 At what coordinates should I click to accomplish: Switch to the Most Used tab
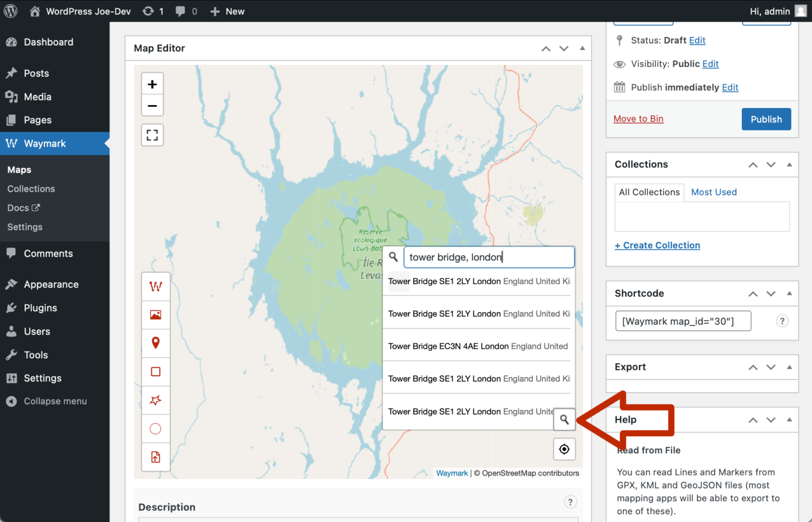point(714,192)
